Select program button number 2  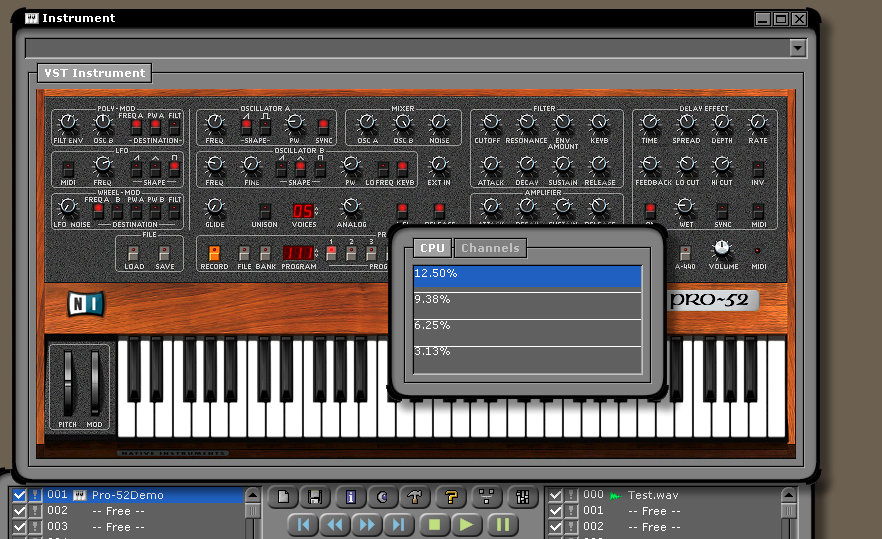tap(351, 253)
